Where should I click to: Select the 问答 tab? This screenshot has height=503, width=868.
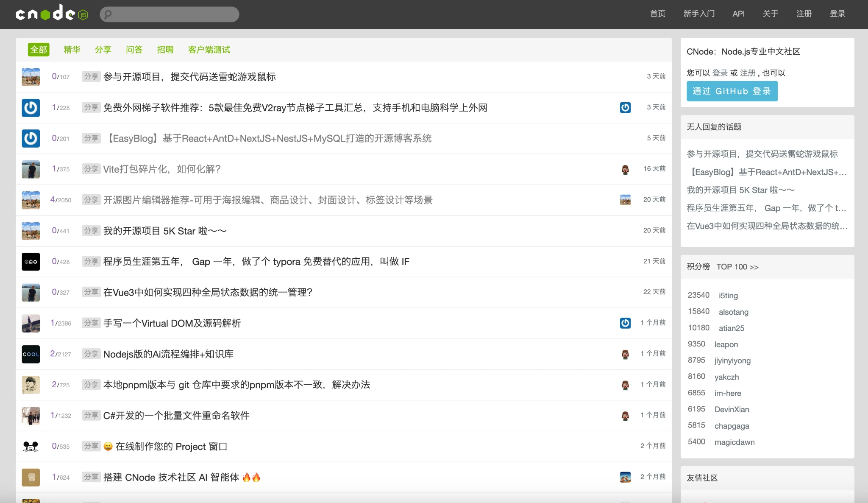click(x=134, y=50)
